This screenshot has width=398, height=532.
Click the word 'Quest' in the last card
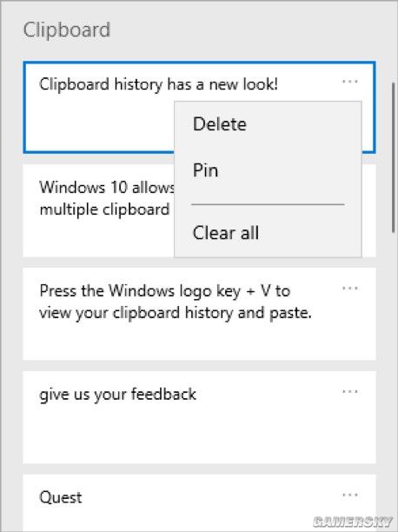point(61,498)
